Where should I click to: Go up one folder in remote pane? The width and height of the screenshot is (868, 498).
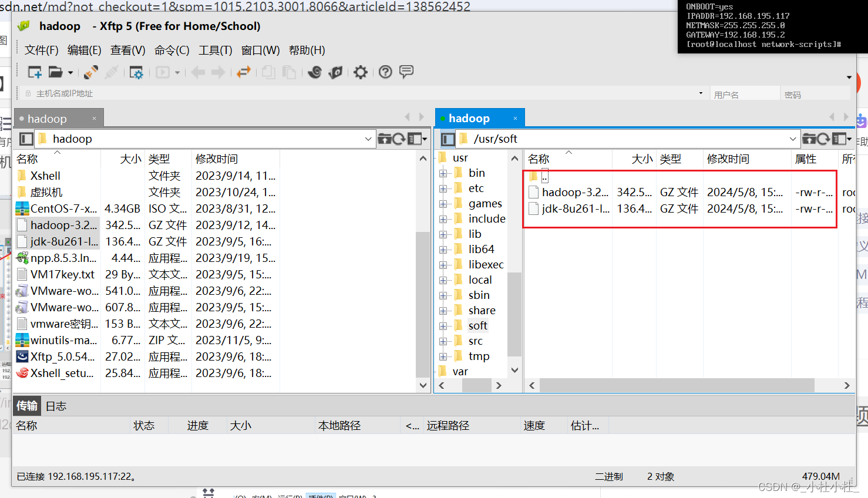(809, 139)
